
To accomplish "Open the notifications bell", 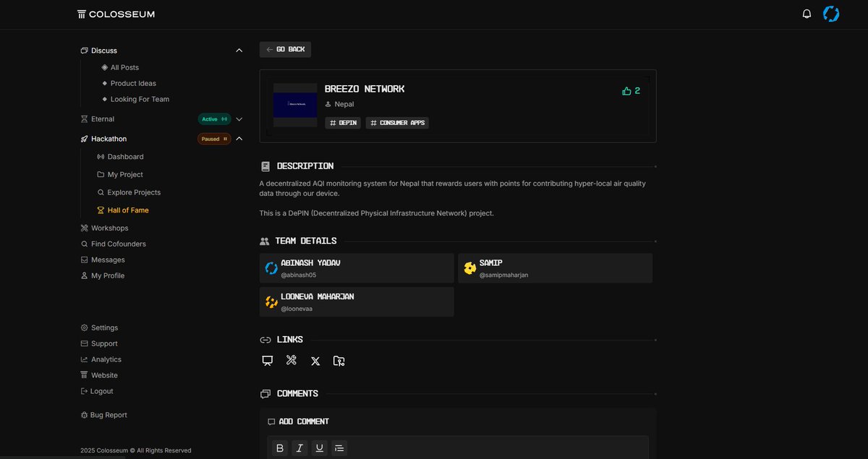I will click(807, 14).
